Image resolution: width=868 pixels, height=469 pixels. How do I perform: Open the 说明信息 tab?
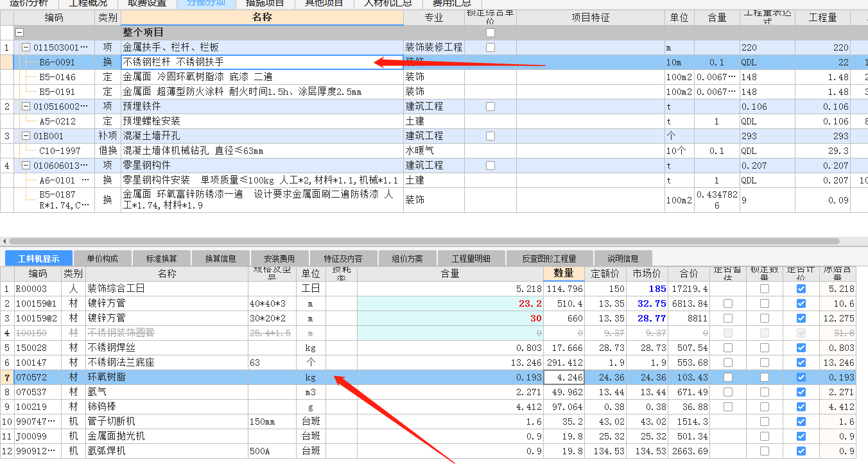click(623, 259)
